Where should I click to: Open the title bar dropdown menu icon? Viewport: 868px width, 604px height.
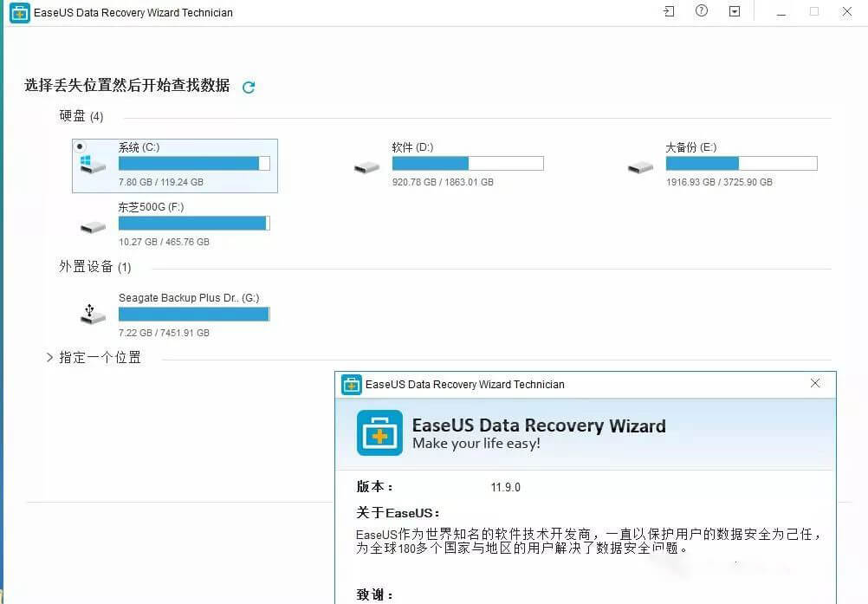click(x=735, y=11)
